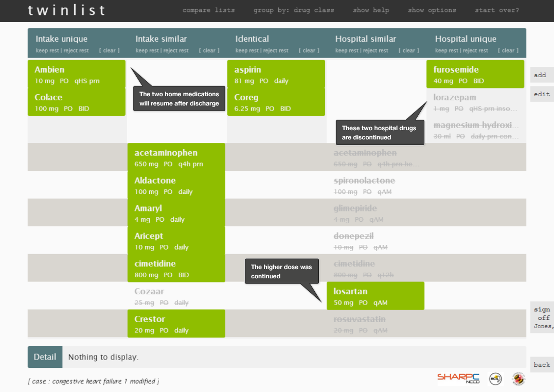Choose start over? in the top bar
Viewport: 554px width, 392px height.
pyautogui.click(x=496, y=10)
